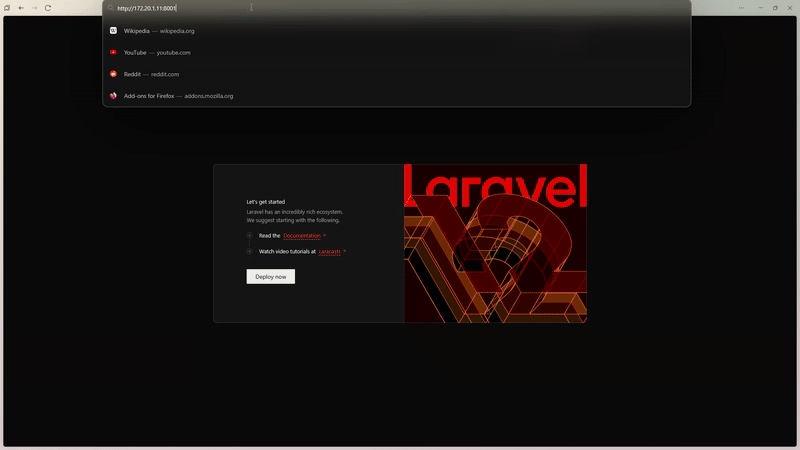The image size is (800, 450).
Task: Open the Laracasts video tutorials link
Action: [330, 252]
